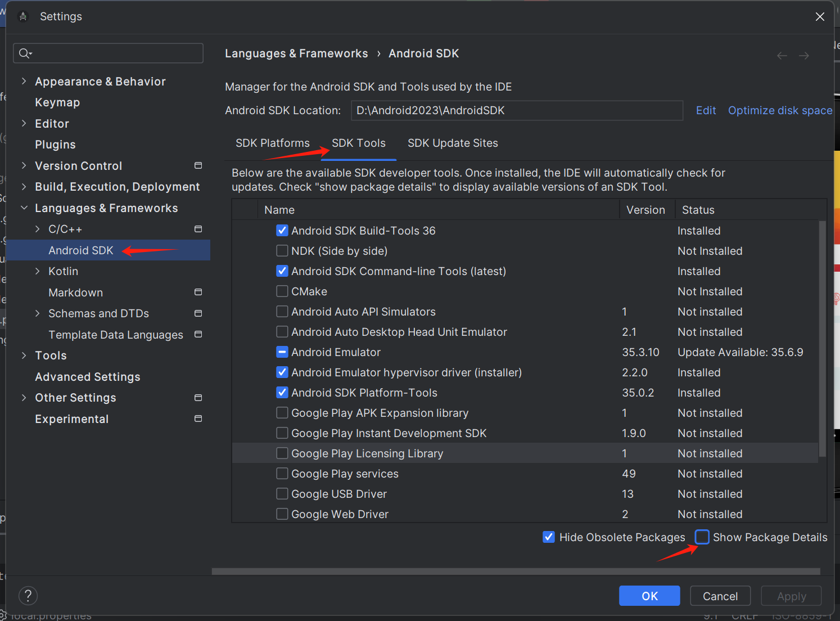Click the help question mark icon

point(28,596)
